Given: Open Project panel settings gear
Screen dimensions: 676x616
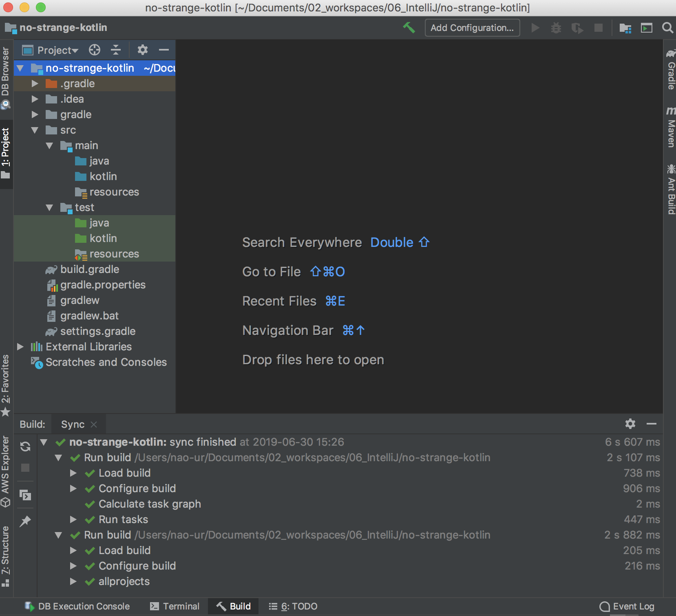Looking at the screenshot, I should coord(142,50).
